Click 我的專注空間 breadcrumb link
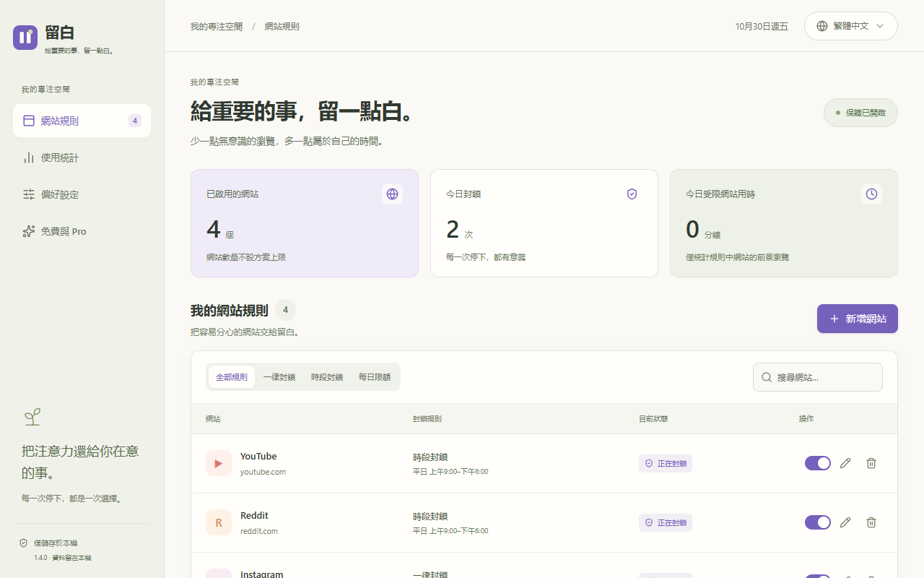Screen dimensions: 924x578 (217, 27)
